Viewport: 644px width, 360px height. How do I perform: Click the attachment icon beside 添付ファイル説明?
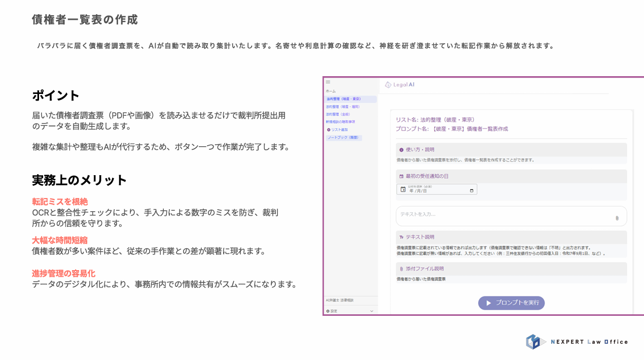(x=402, y=268)
